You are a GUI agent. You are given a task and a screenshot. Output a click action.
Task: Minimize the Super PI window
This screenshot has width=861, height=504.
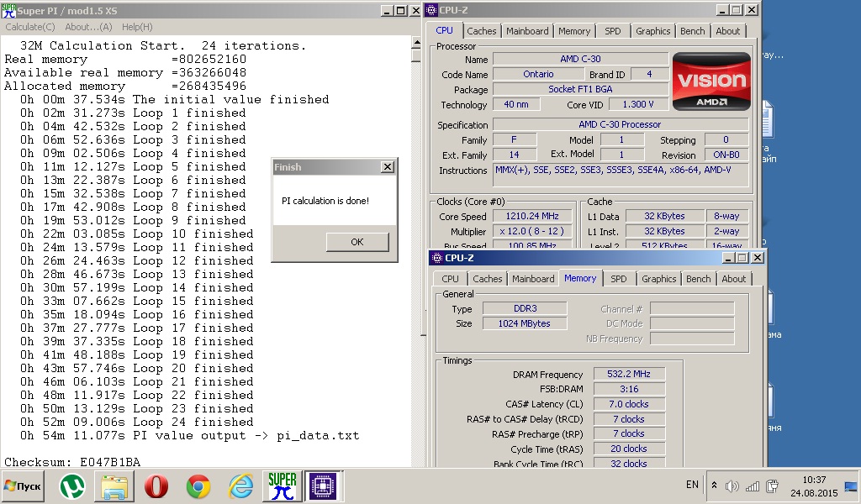point(387,10)
